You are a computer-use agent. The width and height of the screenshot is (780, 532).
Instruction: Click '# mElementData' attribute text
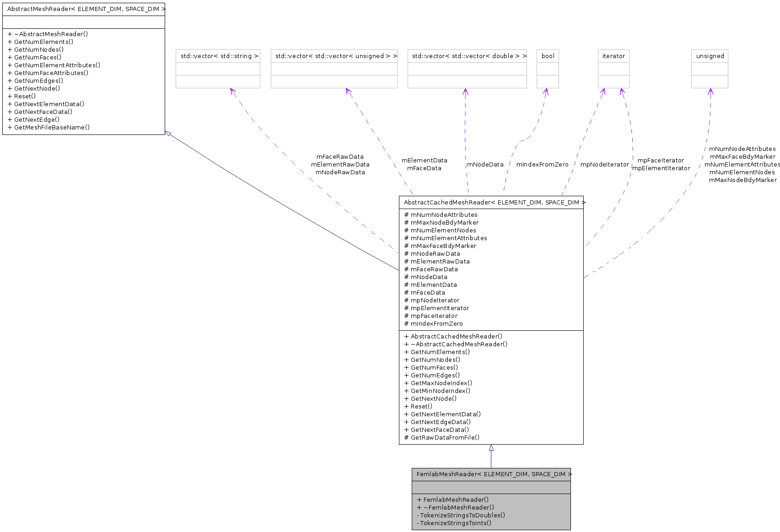(x=430, y=285)
